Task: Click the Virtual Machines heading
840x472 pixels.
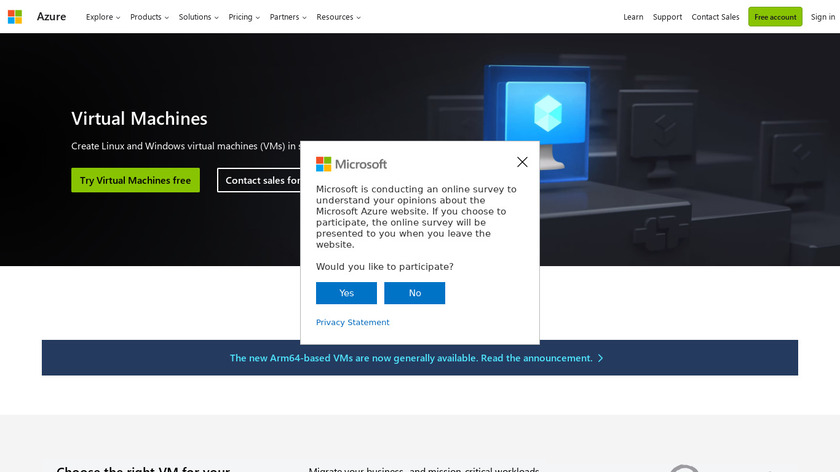Action: [139, 118]
